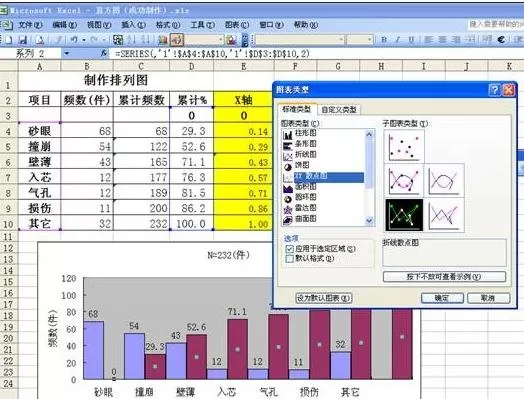
Task: Open the 视图 (View) menu
Action: 99,25
